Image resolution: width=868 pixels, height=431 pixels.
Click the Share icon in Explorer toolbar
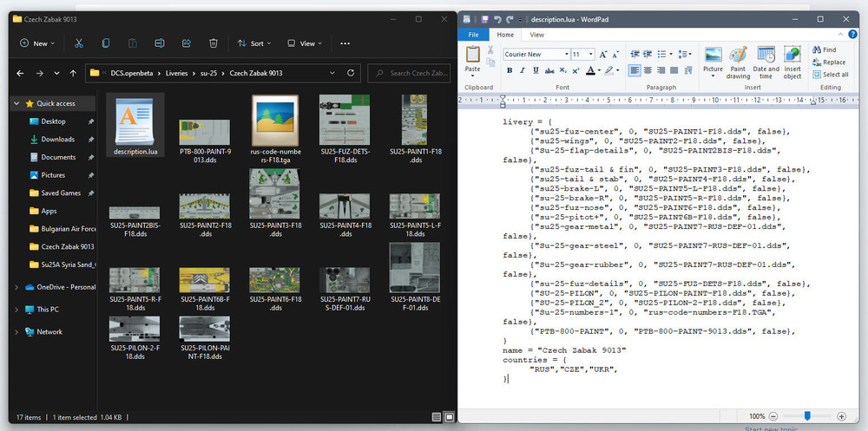[187, 42]
